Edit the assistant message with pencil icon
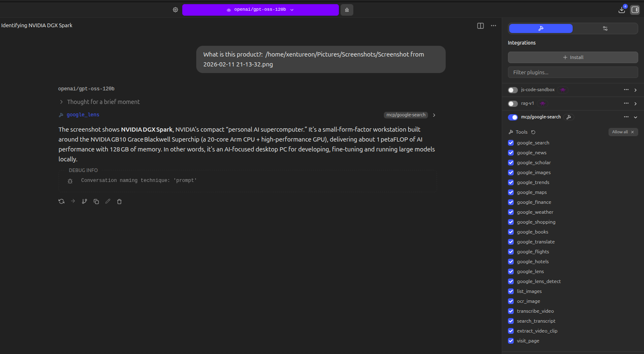 108,201
